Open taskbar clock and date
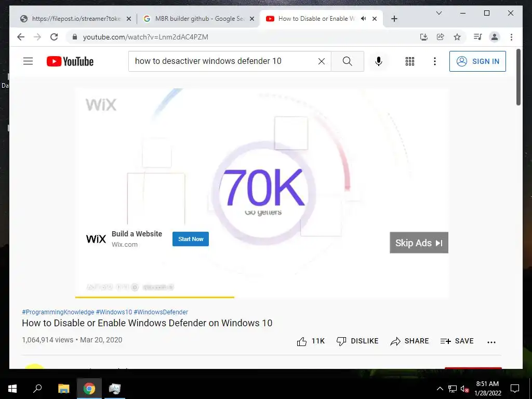 (487, 389)
